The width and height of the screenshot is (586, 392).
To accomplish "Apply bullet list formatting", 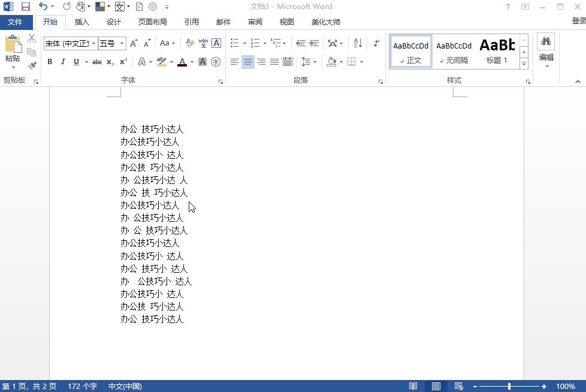I will [235, 43].
